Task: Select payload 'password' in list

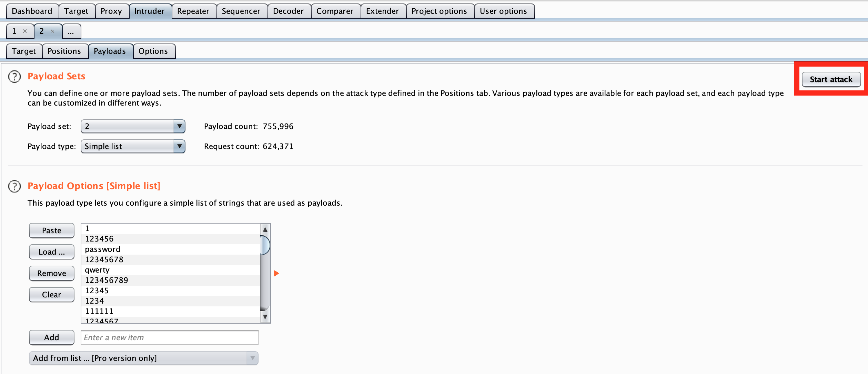Action: (x=171, y=249)
